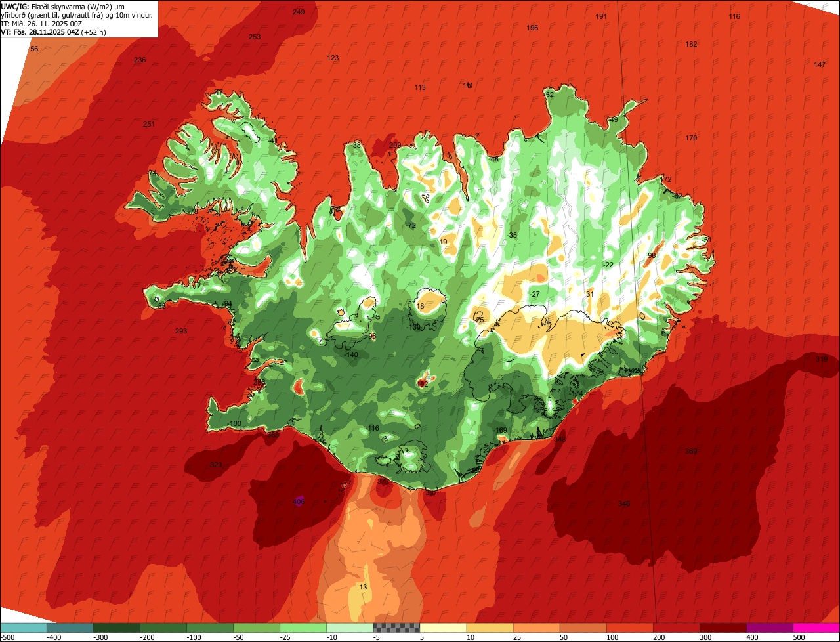Click the 'IT: Mið. 26. 11. 2025 00Z' line
The height and width of the screenshot is (642, 840).
click(x=41, y=24)
